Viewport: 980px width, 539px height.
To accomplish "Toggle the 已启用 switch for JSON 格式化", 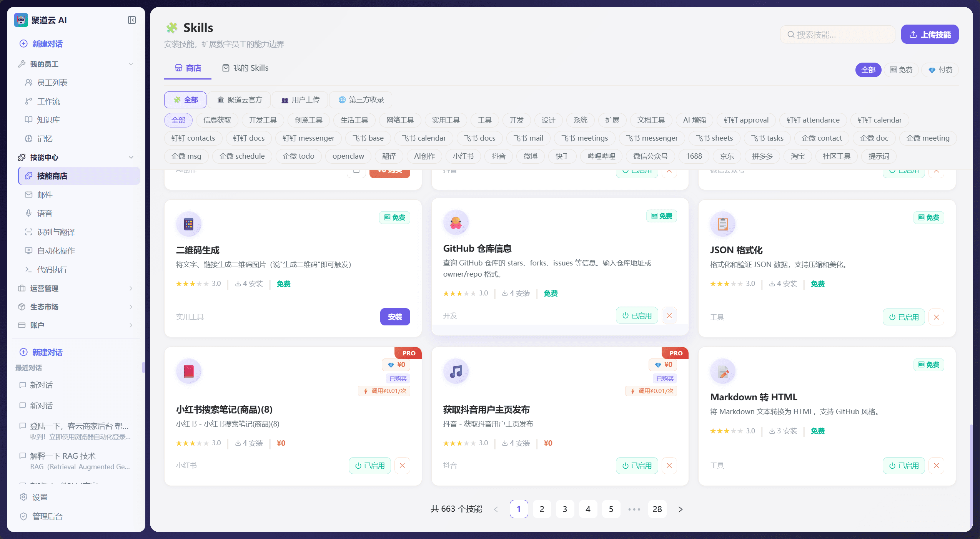I will 903,317.
